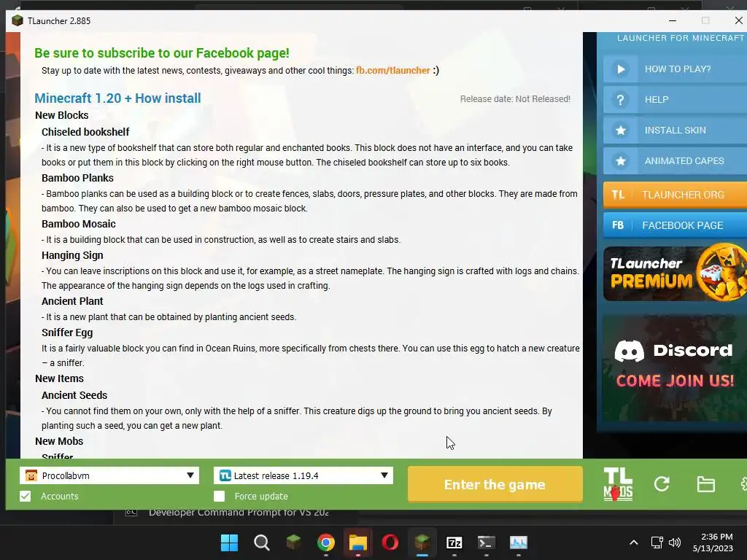Click the Hanging Sign heading
The image size is (747, 560).
pos(72,255)
